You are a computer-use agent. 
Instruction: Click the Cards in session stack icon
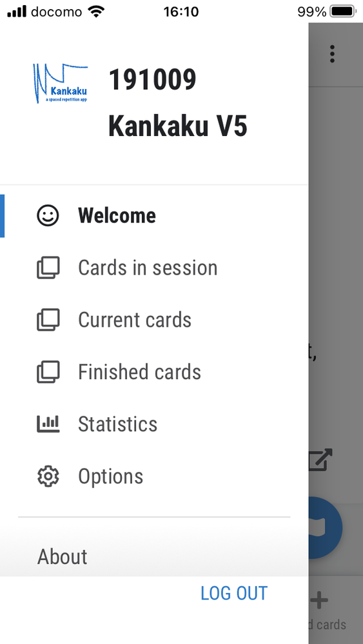[x=48, y=268]
